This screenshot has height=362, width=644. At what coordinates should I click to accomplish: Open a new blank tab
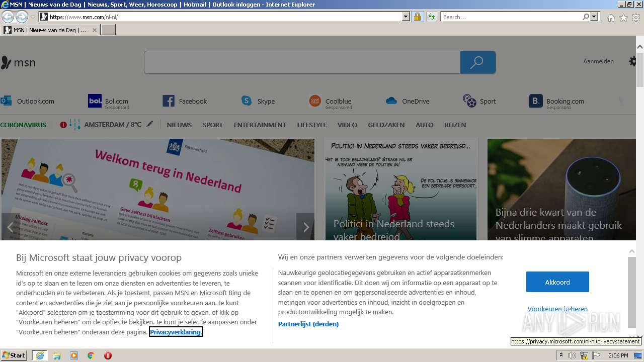pyautogui.click(x=108, y=30)
